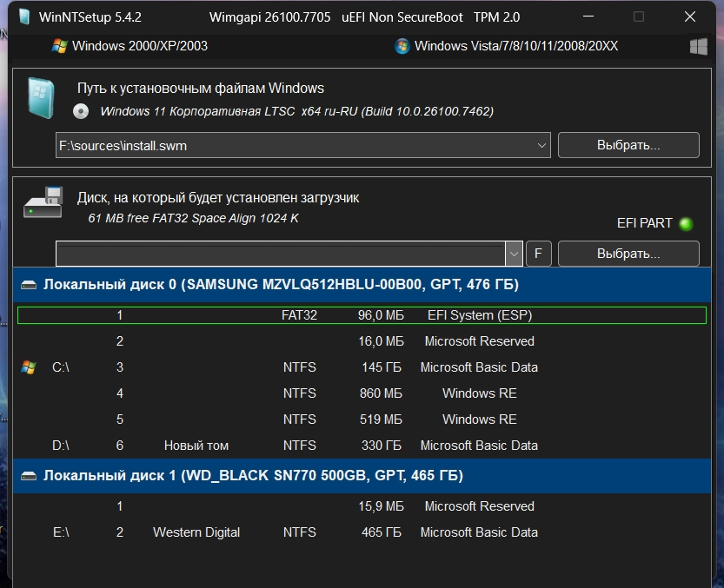Switch to the Windows Vista/7/8/10/11 tab
Viewport: 724px width, 588px height.
(x=515, y=46)
